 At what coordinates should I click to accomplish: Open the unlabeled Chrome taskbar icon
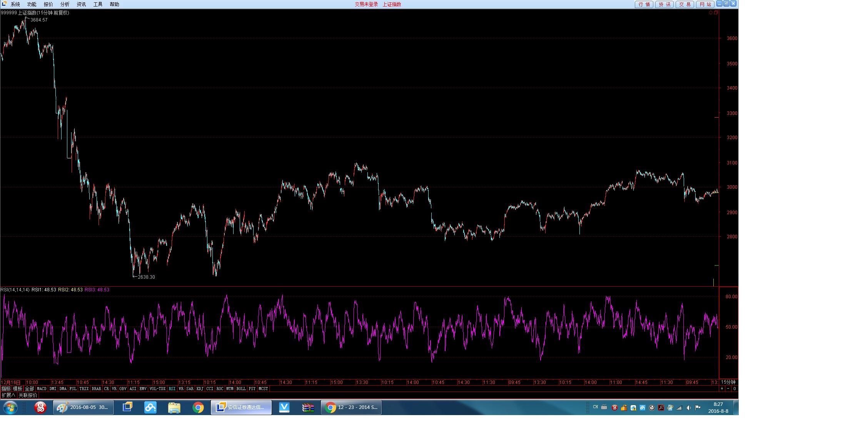pos(198,407)
